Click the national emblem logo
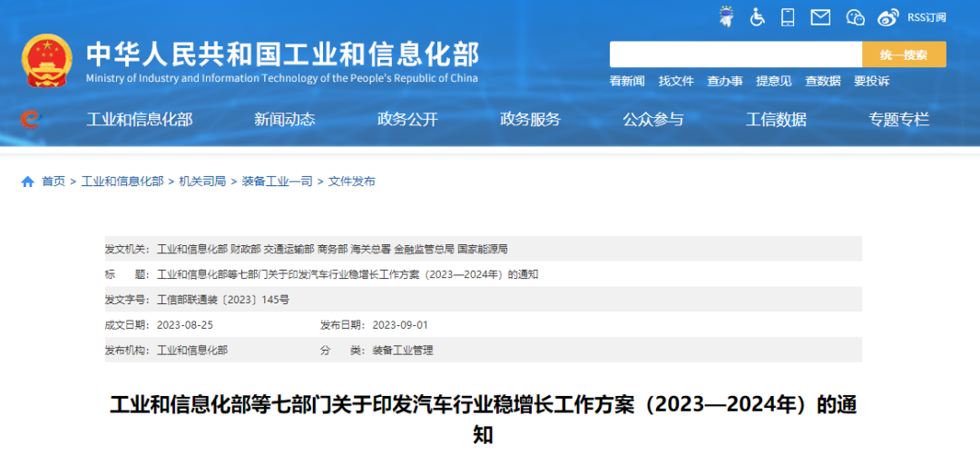Viewport: 980px width, 455px height. pos(47,61)
